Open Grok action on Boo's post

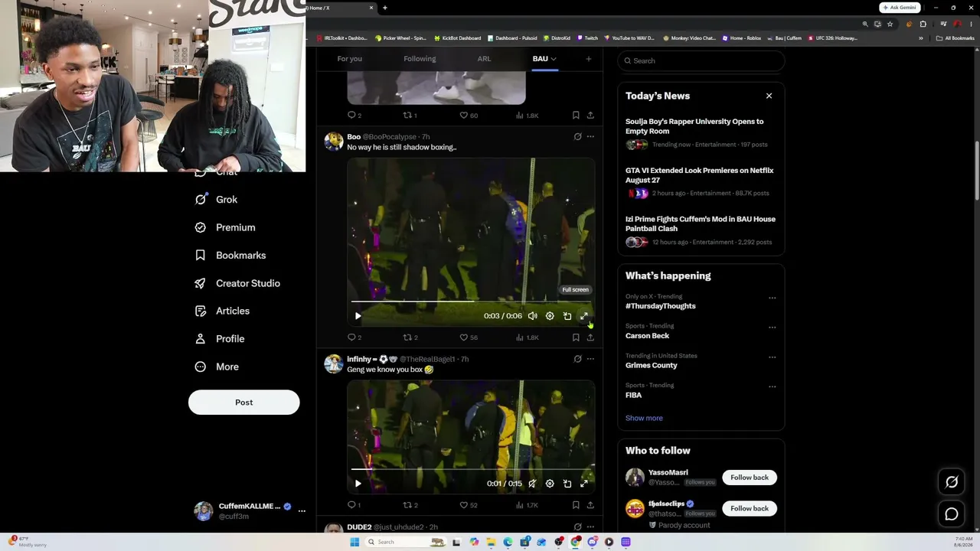tap(577, 137)
